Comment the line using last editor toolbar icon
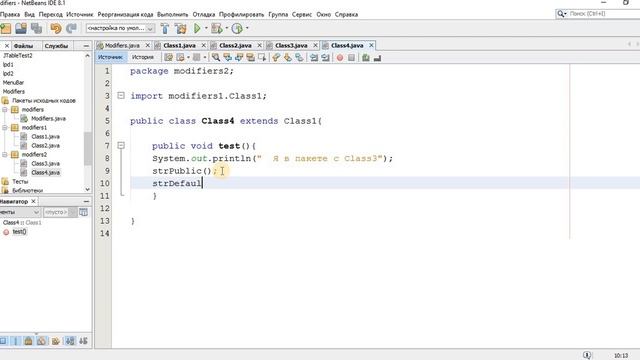640x360 pixels. tap(377, 58)
